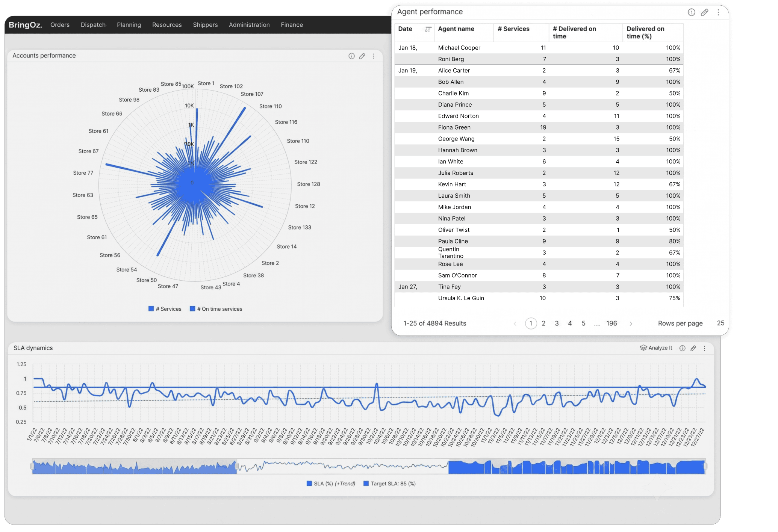
Task: Click Analyze It button
Action: coord(656,348)
